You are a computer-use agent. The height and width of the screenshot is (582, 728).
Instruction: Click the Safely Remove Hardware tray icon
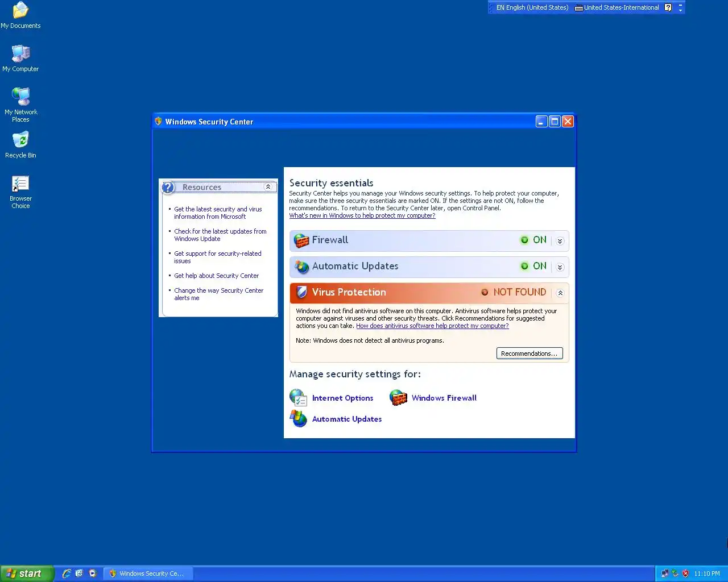point(675,573)
